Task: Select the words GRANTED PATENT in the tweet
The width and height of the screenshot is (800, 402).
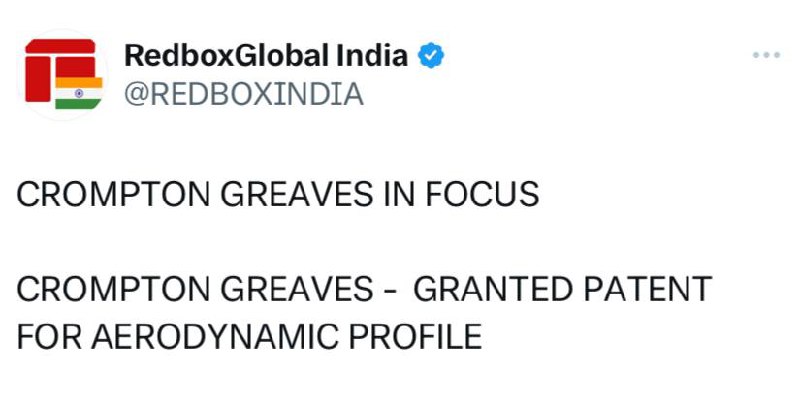Action: coord(562,289)
